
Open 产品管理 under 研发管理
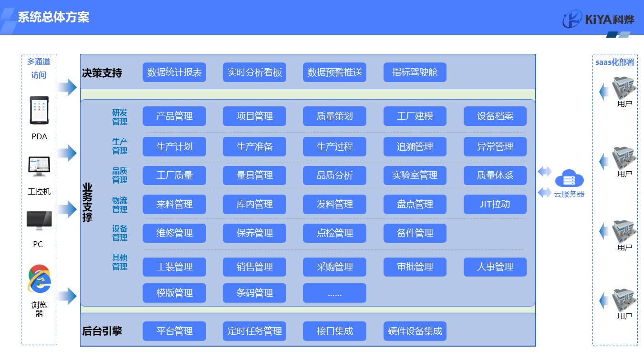point(174,116)
